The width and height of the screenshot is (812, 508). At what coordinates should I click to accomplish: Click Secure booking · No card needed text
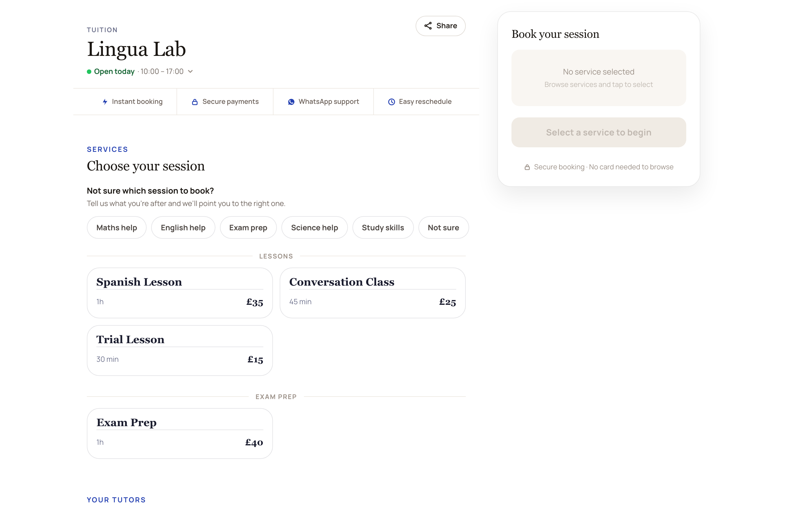click(604, 167)
